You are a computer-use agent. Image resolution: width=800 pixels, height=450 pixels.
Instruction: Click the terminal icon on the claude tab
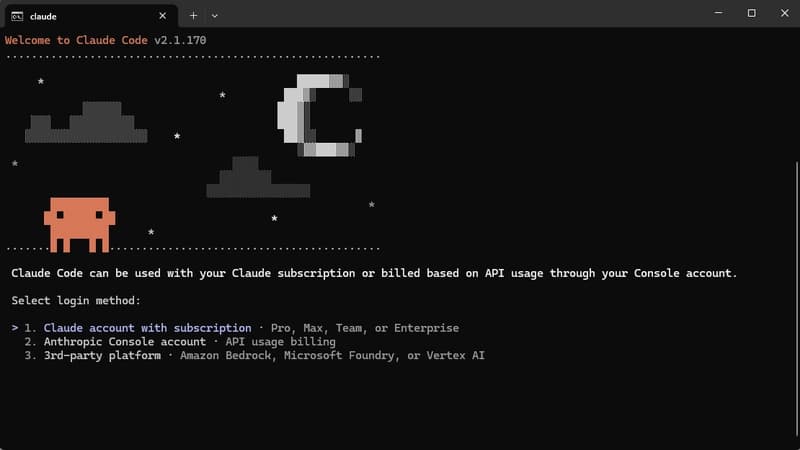tap(17, 16)
